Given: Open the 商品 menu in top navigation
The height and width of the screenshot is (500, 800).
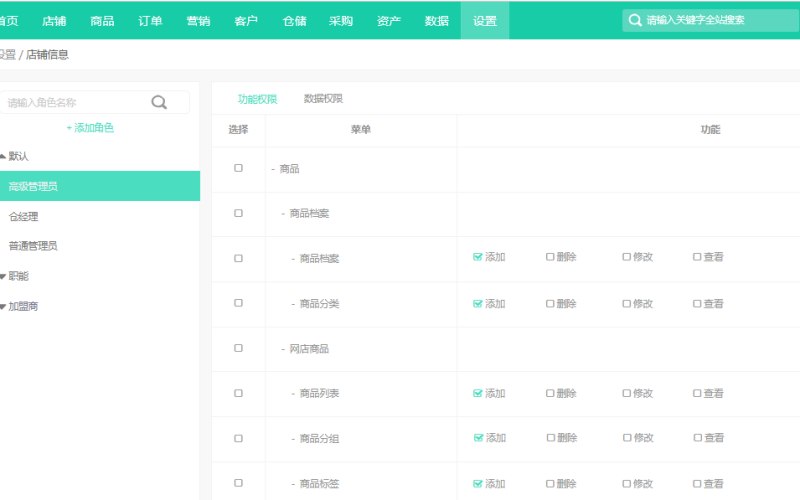Looking at the screenshot, I should [102, 21].
